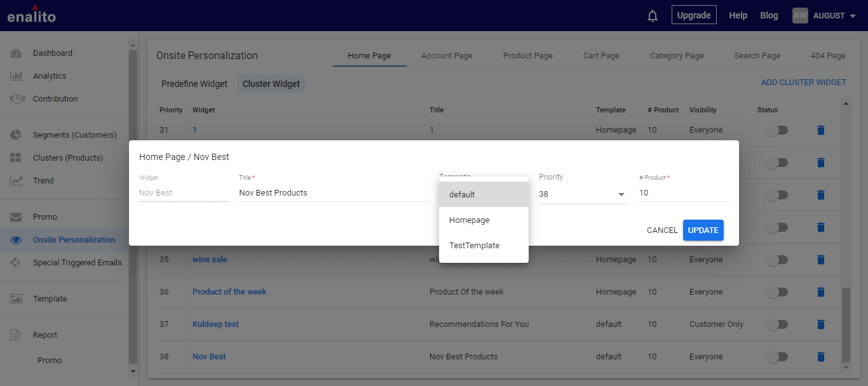Image resolution: width=868 pixels, height=386 pixels.
Task: Click the Clusters grid icon
Action: tap(17, 158)
